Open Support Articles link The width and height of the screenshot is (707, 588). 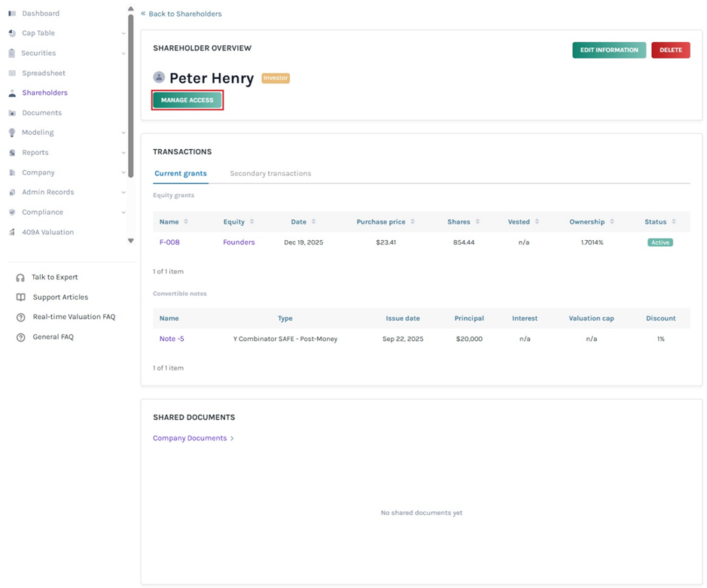pos(60,297)
